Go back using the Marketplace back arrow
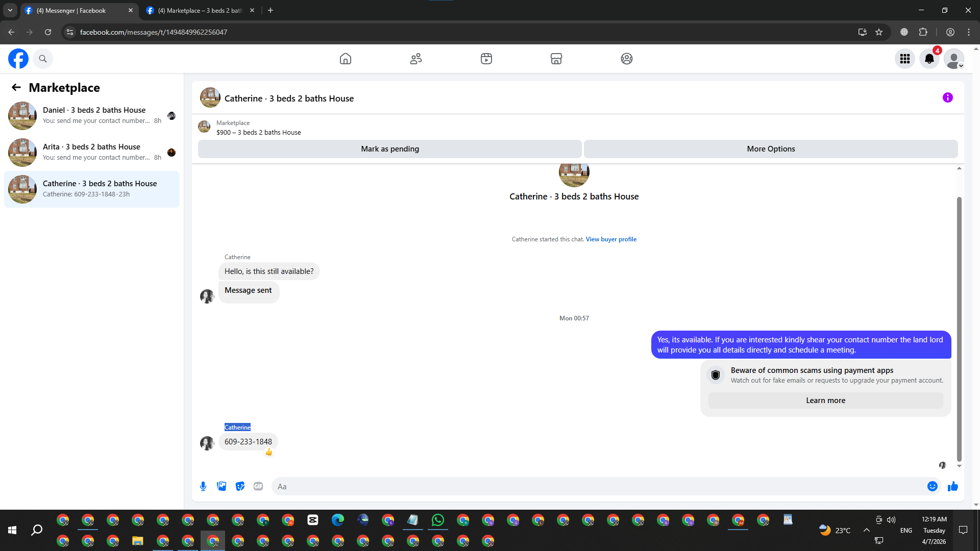This screenshot has width=980, height=551. 16,88
